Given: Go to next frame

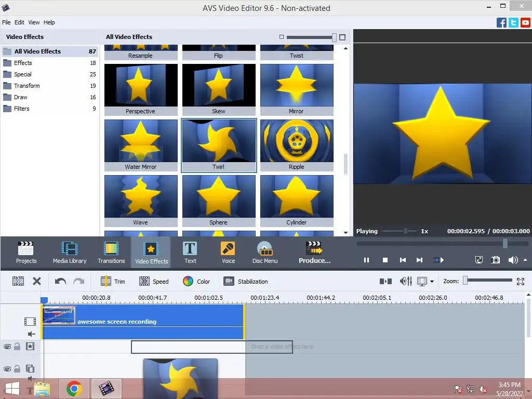Looking at the screenshot, I should [x=420, y=260].
